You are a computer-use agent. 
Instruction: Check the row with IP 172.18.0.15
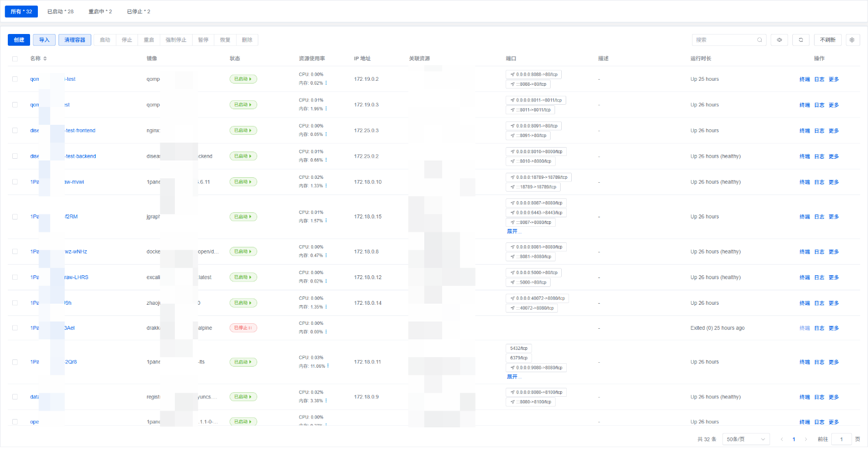(15, 217)
